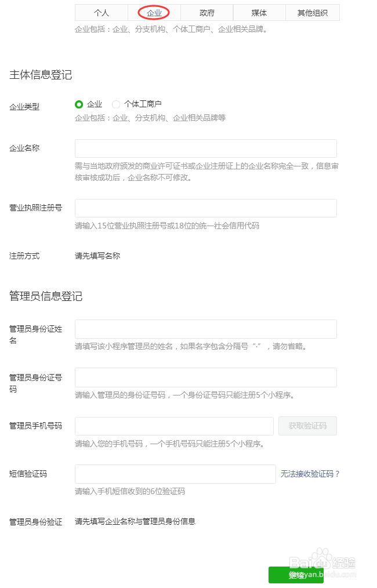Select the 其他组织 tab
The image size is (377, 588).
(x=311, y=12)
